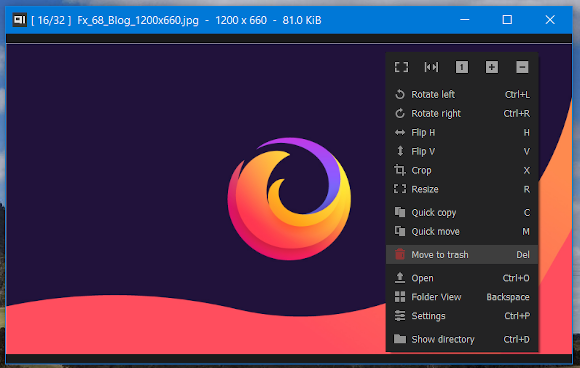Open the Crop tool
The image size is (580, 368).
point(462,170)
